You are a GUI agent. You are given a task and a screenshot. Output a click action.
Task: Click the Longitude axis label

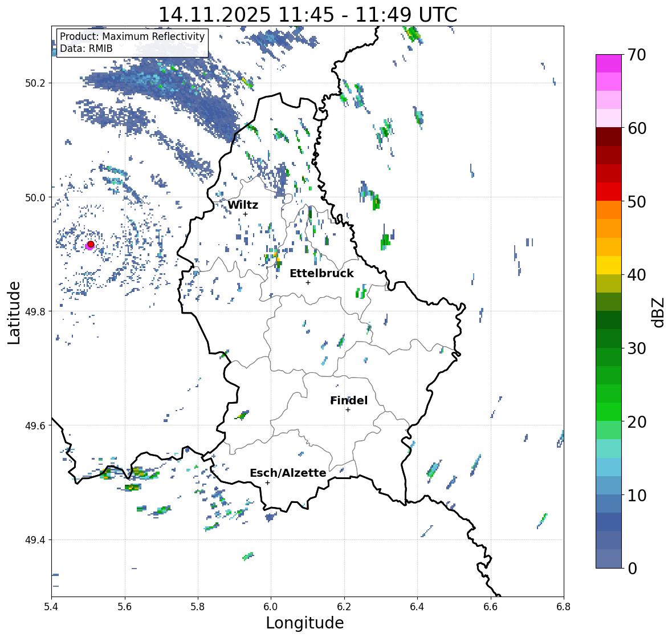tap(305, 623)
